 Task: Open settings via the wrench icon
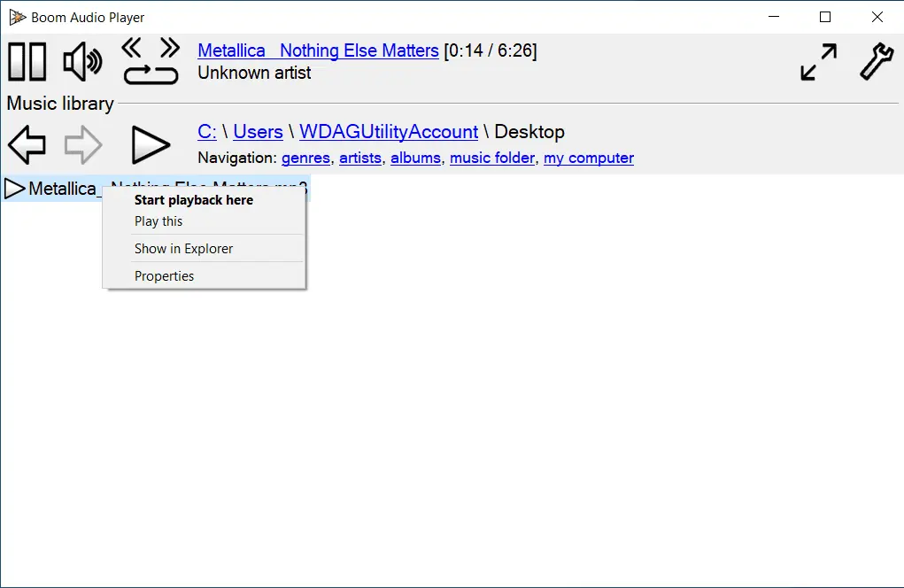click(877, 61)
